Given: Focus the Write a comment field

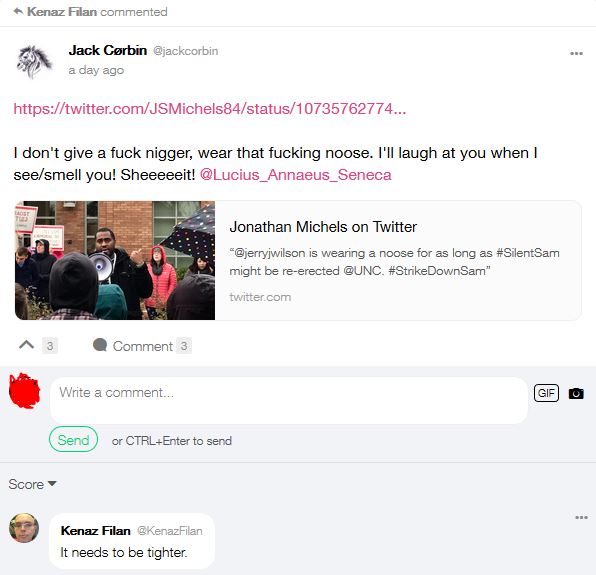Looking at the screenshot, I should pyautogui.click(x=289, y=401).
